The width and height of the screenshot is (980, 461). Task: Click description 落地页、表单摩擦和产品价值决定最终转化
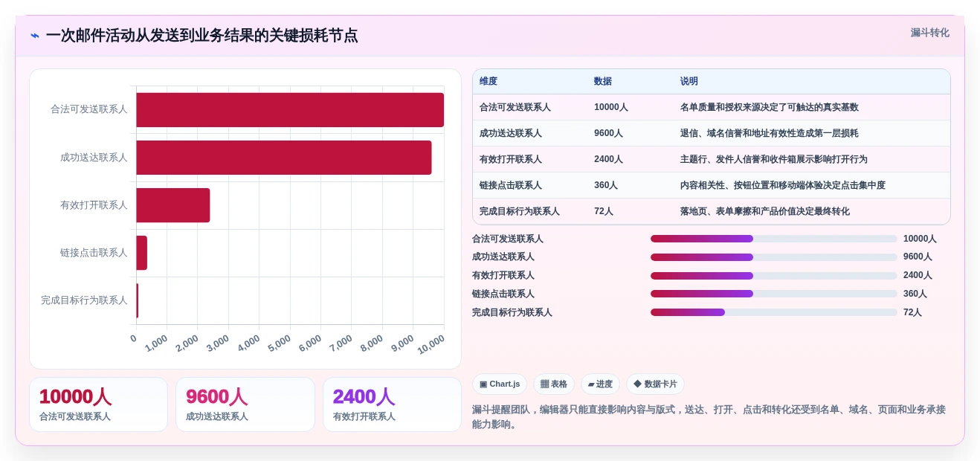pyautogui.click(x=765, y=211)
